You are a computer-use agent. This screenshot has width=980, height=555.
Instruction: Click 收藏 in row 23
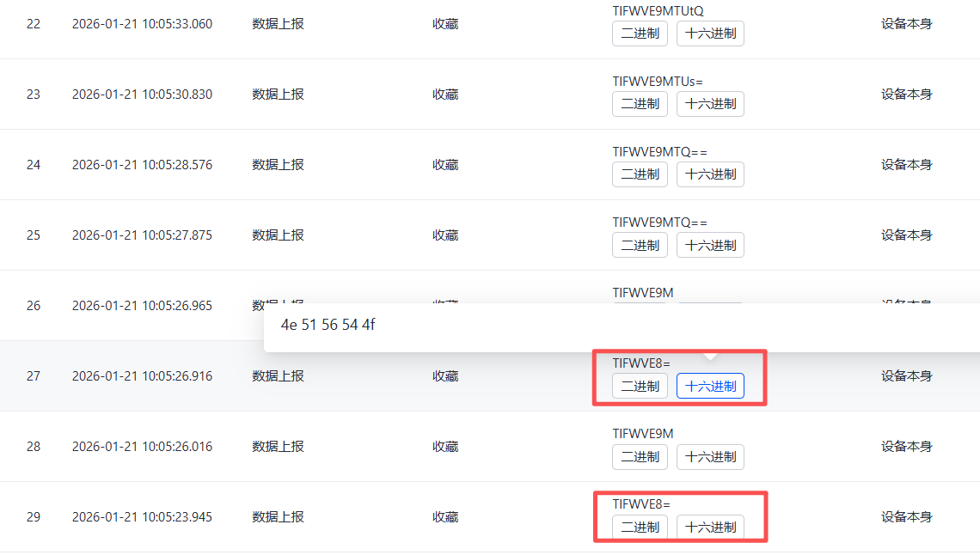[444, 95]
